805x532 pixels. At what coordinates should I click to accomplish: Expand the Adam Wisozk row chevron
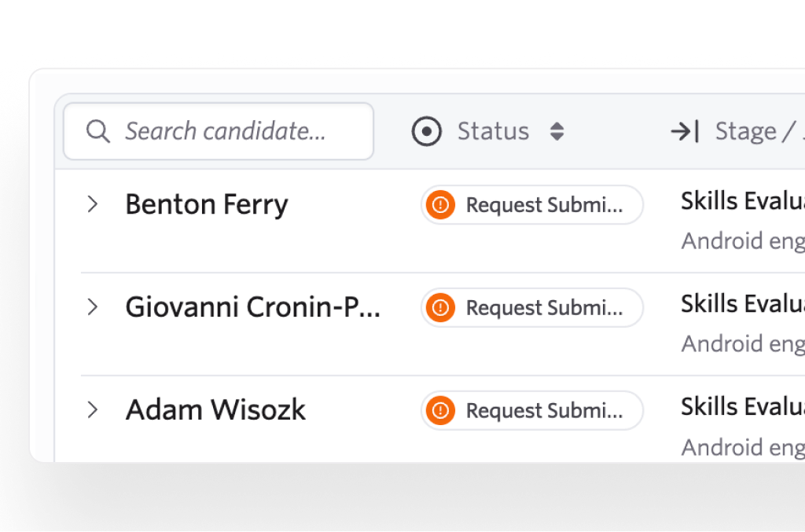point(93,410)
